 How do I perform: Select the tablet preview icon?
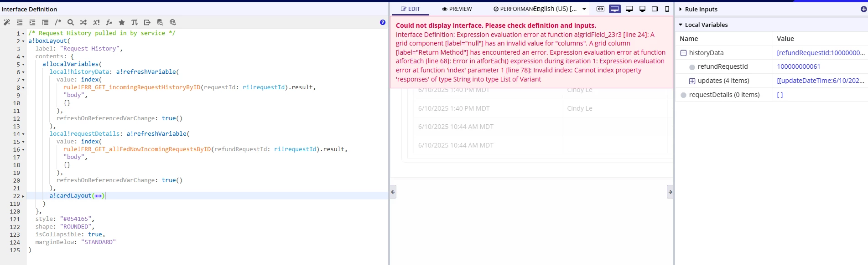pos(655,9)
